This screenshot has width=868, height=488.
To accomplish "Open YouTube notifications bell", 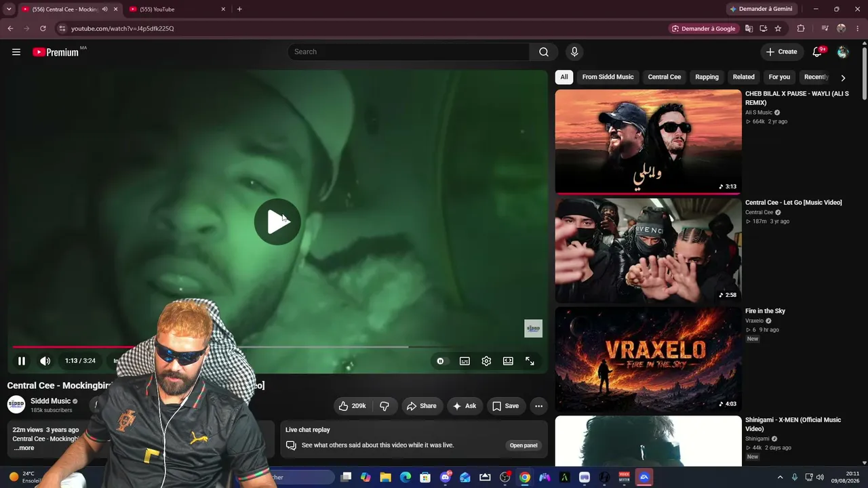I will pos(817,52).
